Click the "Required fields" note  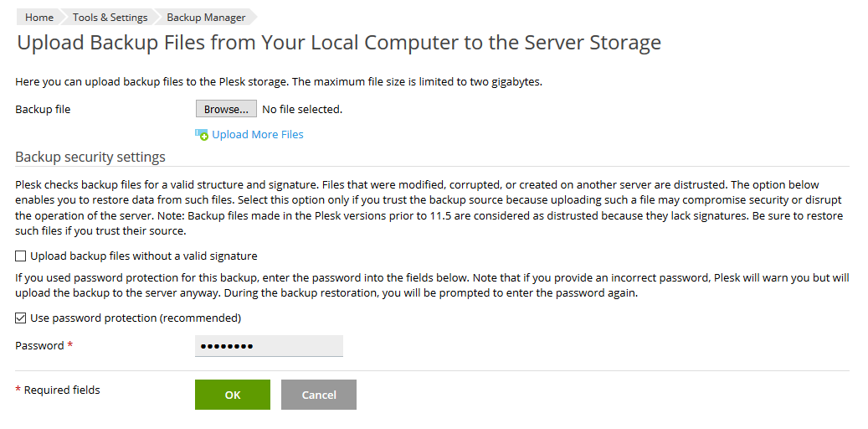(x=62, y=390)
